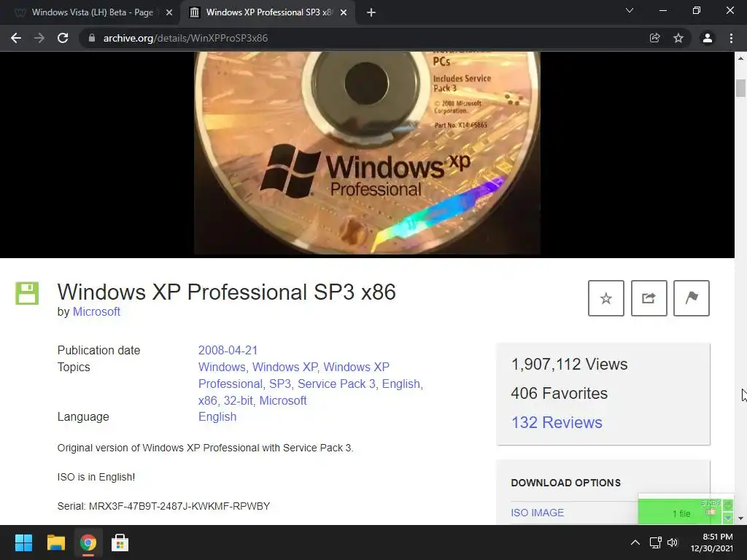The height and width of the screenshot is (560, 747).
Task: Click the browser forward arrow
Action: (x=39, y=38)
